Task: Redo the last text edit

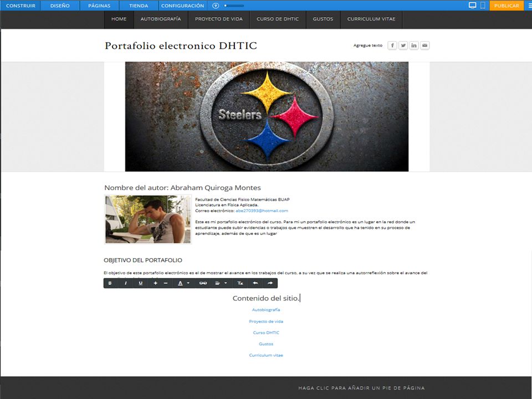Action: pyautogui.click(x=270, y=283)
